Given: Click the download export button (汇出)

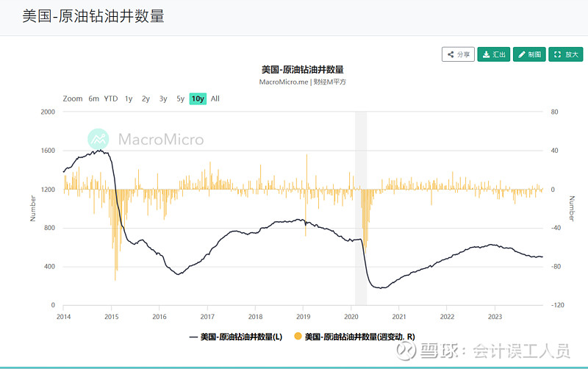Looking at the screenshot, I should click(494, 54).
